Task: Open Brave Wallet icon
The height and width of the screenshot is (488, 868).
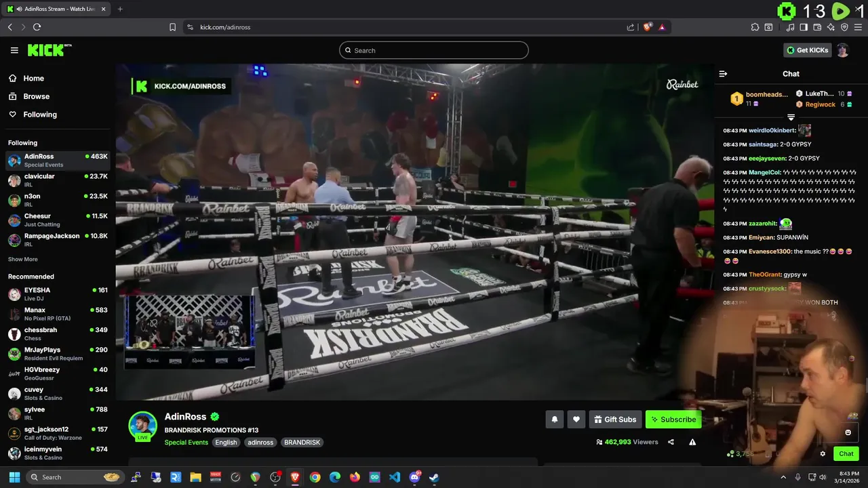Action: click(817, 27)
